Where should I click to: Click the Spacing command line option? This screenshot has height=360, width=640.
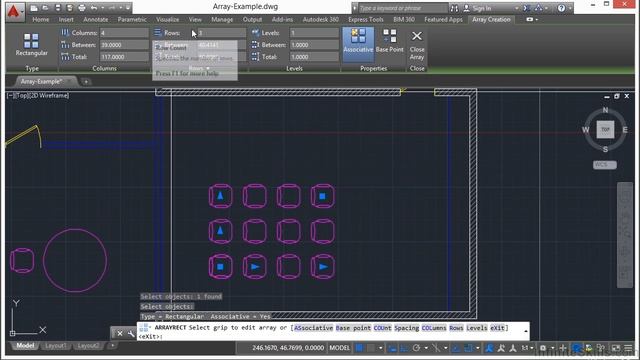click(407, 328)
